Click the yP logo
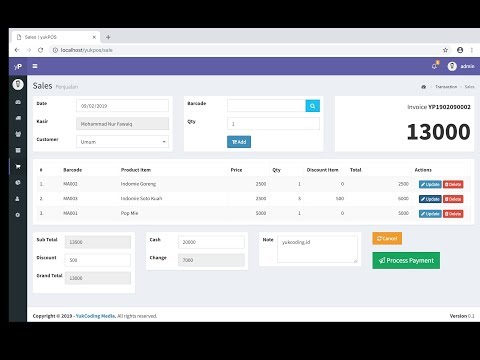The image size is (480, 360). point(18,66)
